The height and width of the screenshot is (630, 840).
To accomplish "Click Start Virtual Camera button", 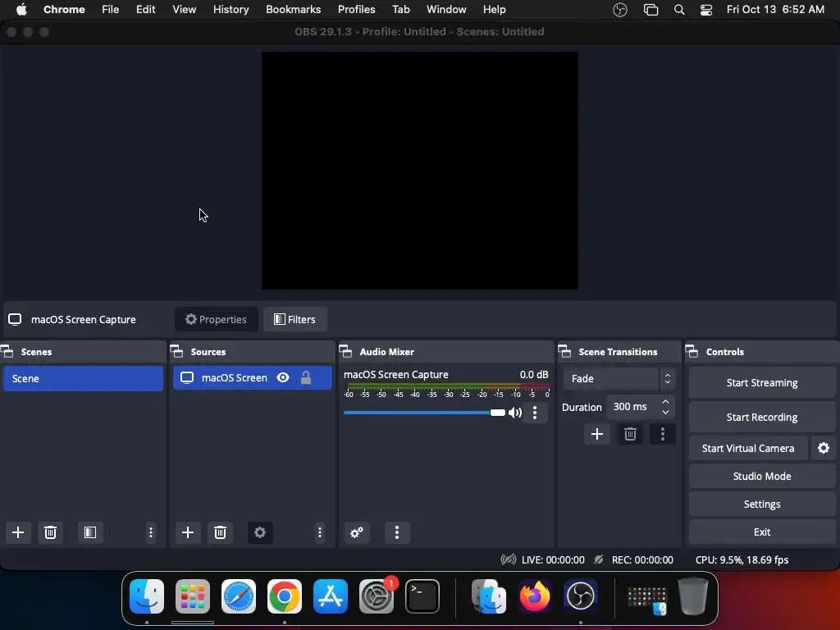I will 748,448.
